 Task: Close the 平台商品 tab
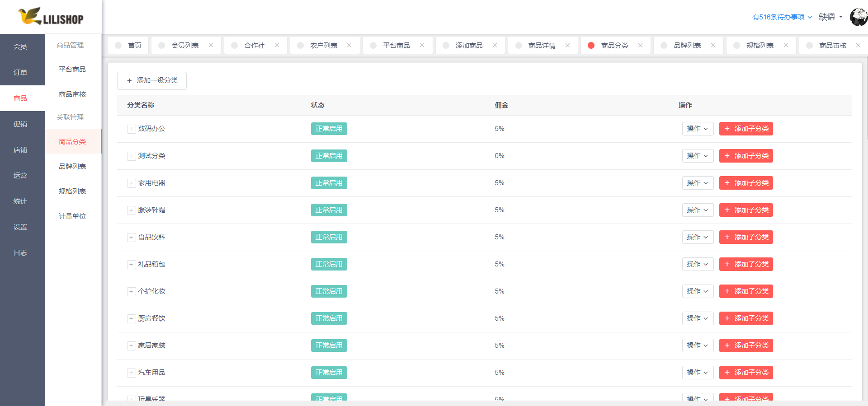(x=422, y=45)
